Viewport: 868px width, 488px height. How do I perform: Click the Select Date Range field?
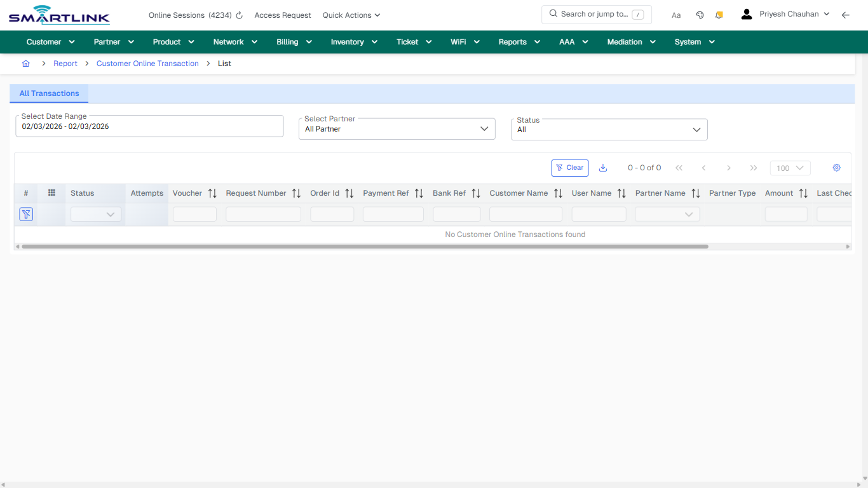pos(149,126)
